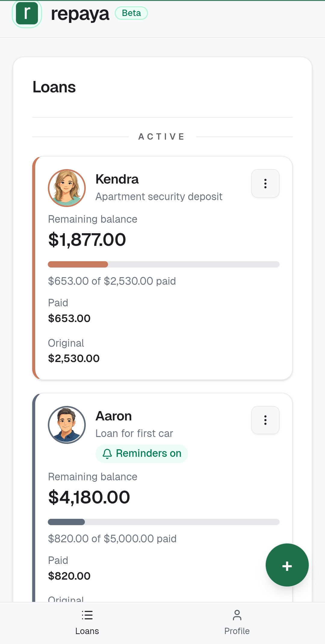Screen dimensions: 325x644
Task: Click the Loans page heading
Action: tap(54, 87)
